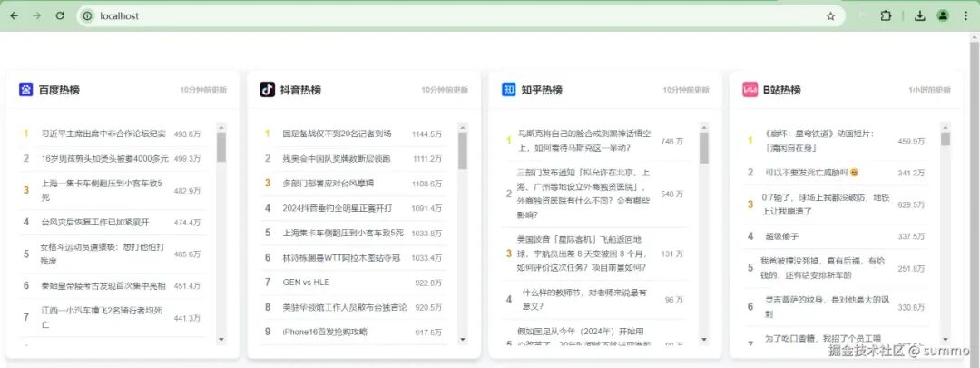Click the browser forward arrow
This screenshot has width=980, height=368.
tap(37, 16)
